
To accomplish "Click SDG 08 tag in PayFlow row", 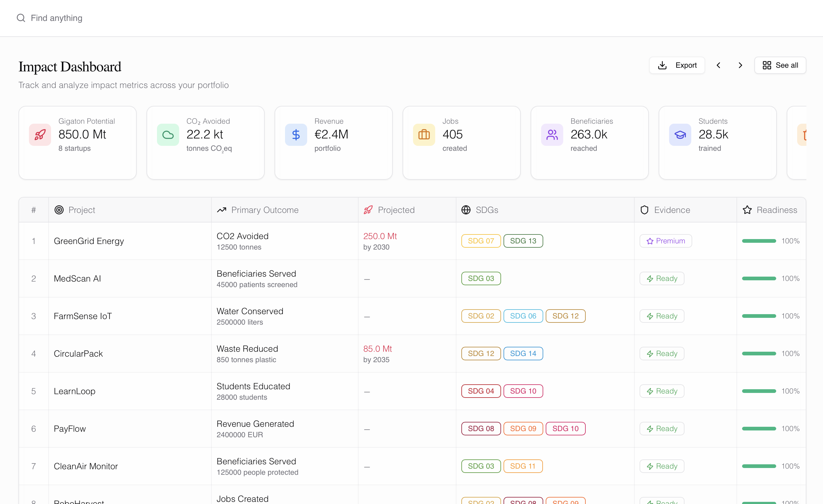I will [x=481, y=429].
